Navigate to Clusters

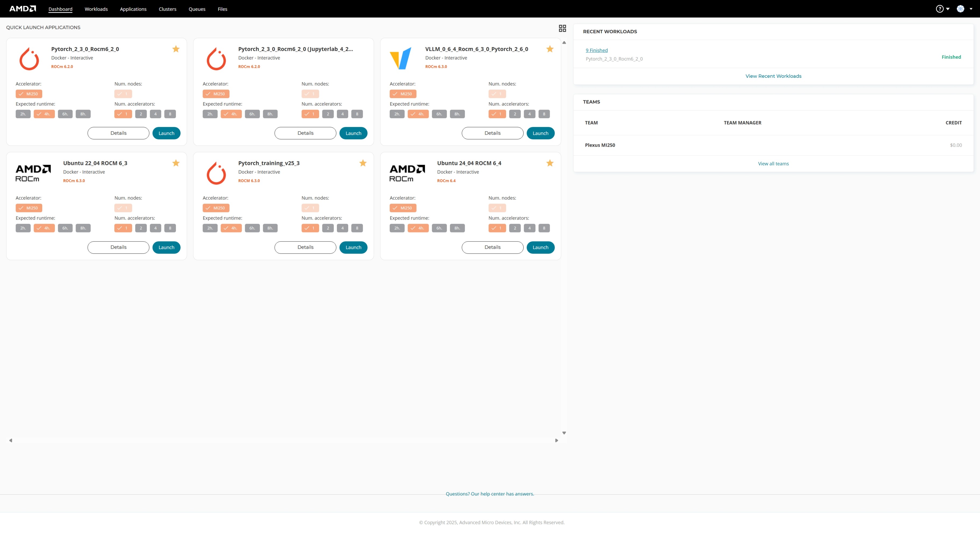(167, 9)
